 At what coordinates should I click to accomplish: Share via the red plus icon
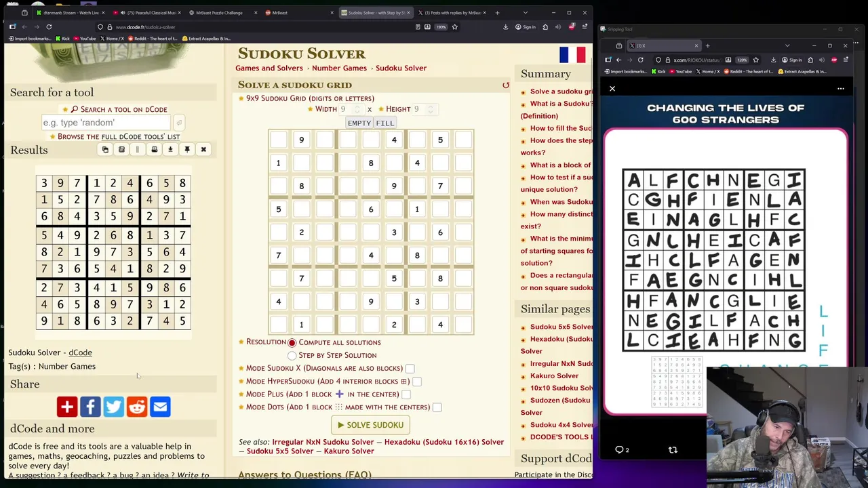pos(67,407)
